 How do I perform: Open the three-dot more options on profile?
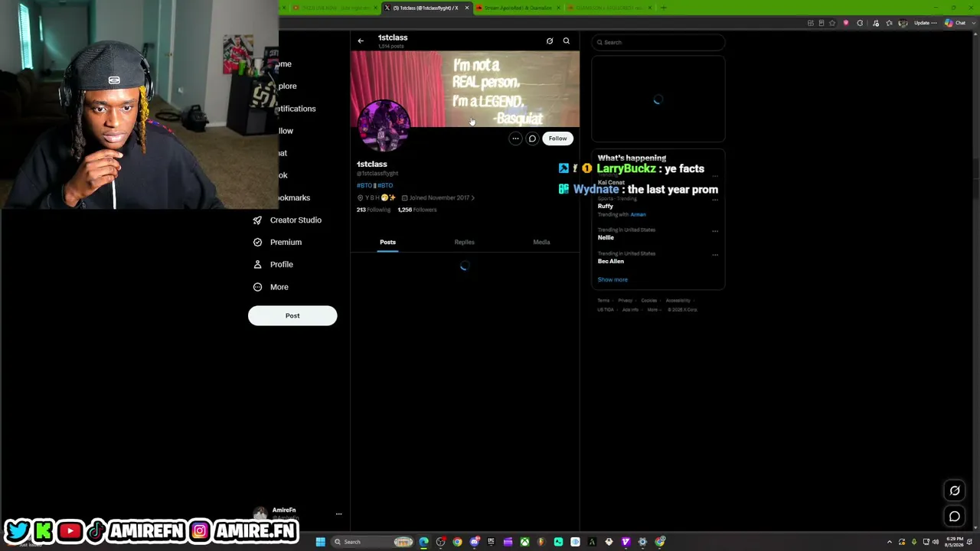pos(515,139)
